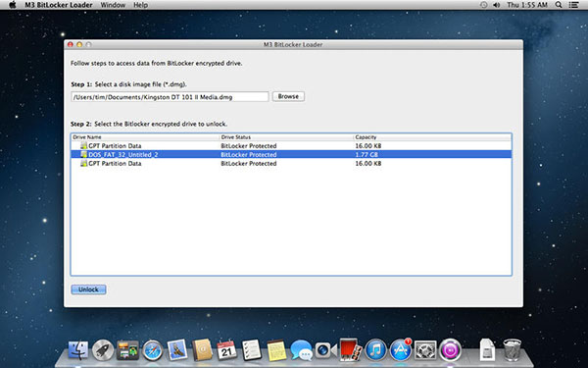Click drive icon of DOS_FAT_32_Untitled_2 row
This screenshot has width=588, height=368.
[83, 154]
